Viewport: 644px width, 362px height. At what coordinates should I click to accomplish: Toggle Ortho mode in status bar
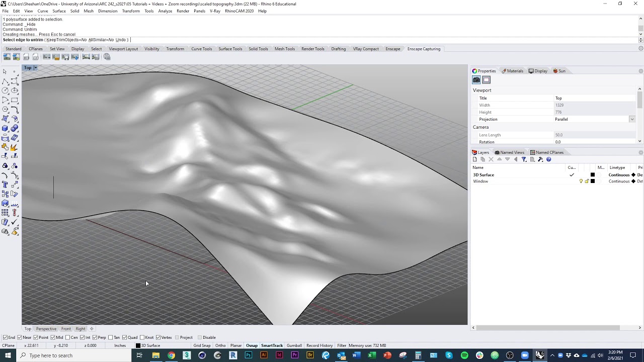(x=220, y=345)
